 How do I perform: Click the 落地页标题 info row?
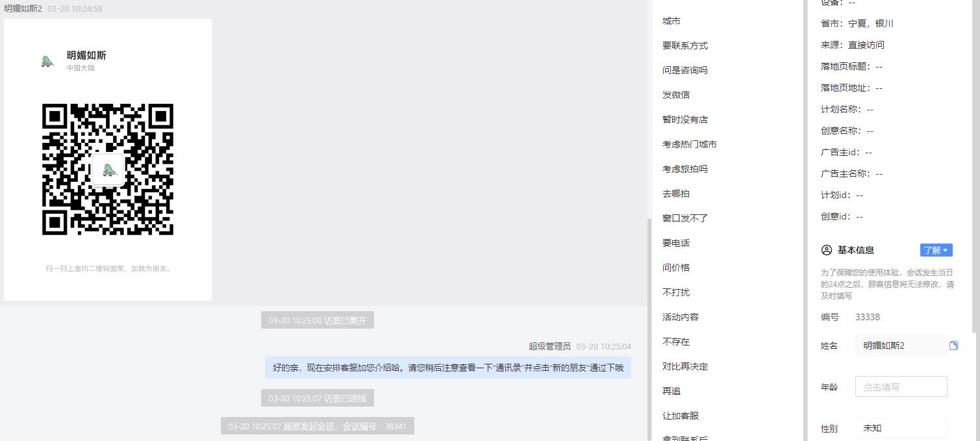pyautogui.click(x=851, y=66)
